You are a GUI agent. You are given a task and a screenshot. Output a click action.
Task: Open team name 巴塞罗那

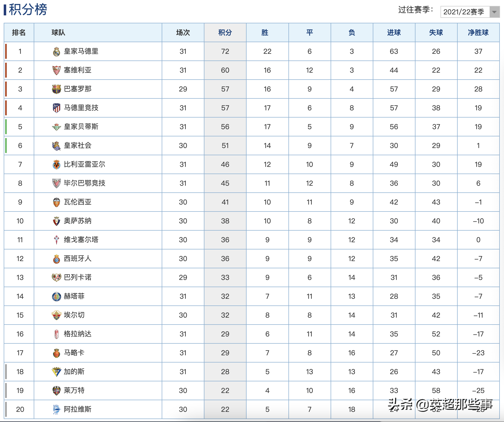point(78,89)
